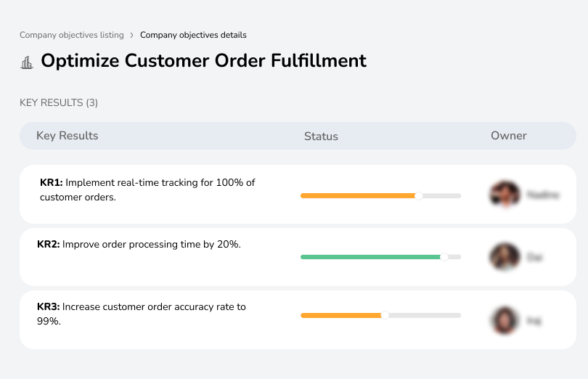Sort by the Key Results column header
The image size is (588, 379).
pos(67,136)
